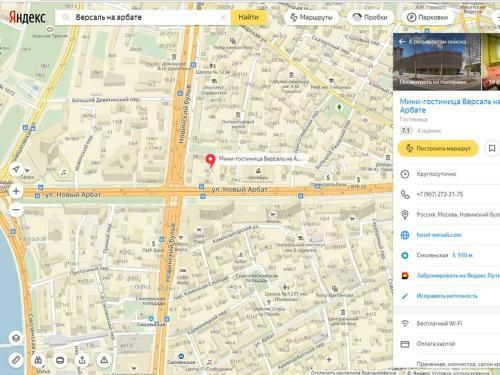Open the second hotel photo thumbnail

pyautogui.click(x=491, y=62)
